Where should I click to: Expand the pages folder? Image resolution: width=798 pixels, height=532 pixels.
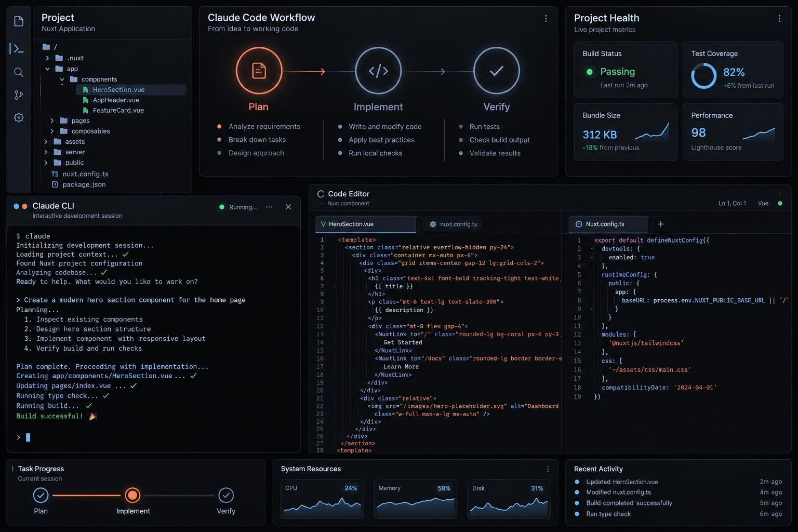click(52, 121)
